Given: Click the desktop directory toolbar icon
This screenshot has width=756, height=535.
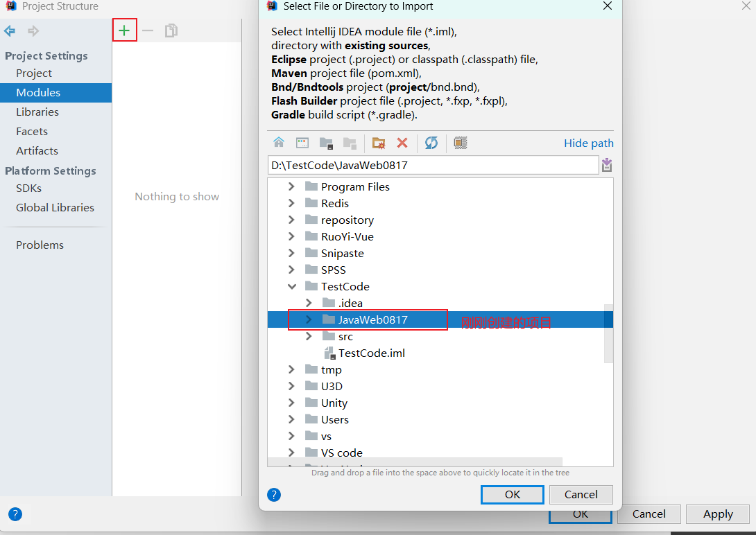Looking at the screenshot, I should coord(302,143).
